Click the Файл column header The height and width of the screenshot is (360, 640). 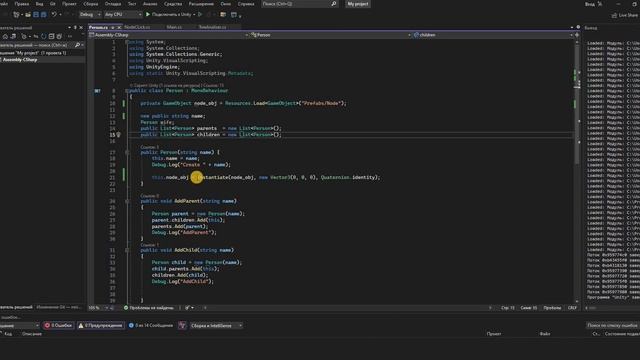[x=544, y=334]
